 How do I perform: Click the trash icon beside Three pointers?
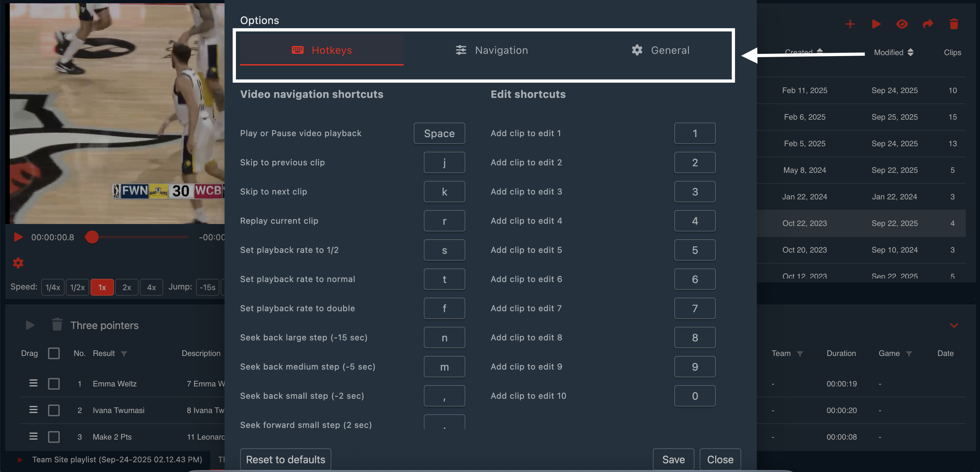[57, 325]
